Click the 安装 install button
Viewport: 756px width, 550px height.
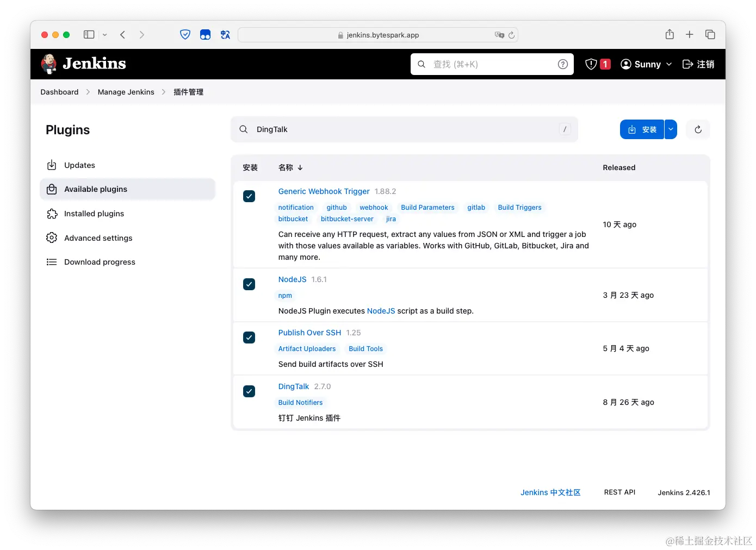(x=642, y=129)
